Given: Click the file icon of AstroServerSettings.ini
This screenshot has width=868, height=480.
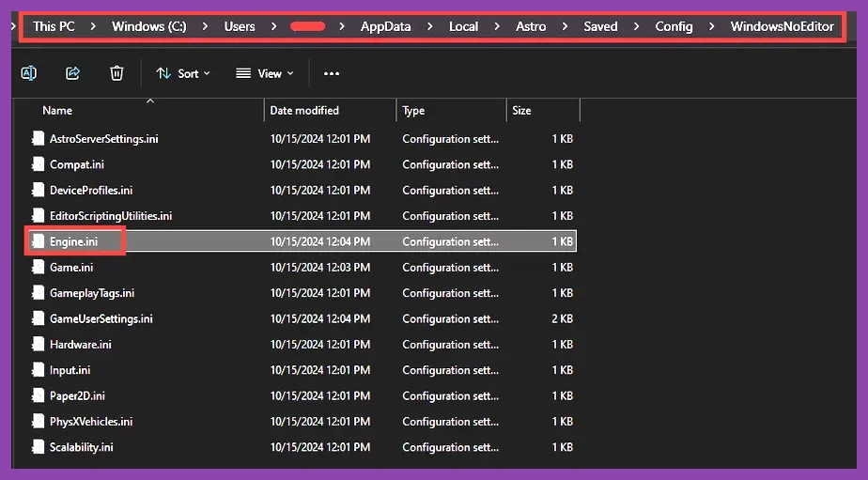Looking at the screenshot, I should pos(39,138).
